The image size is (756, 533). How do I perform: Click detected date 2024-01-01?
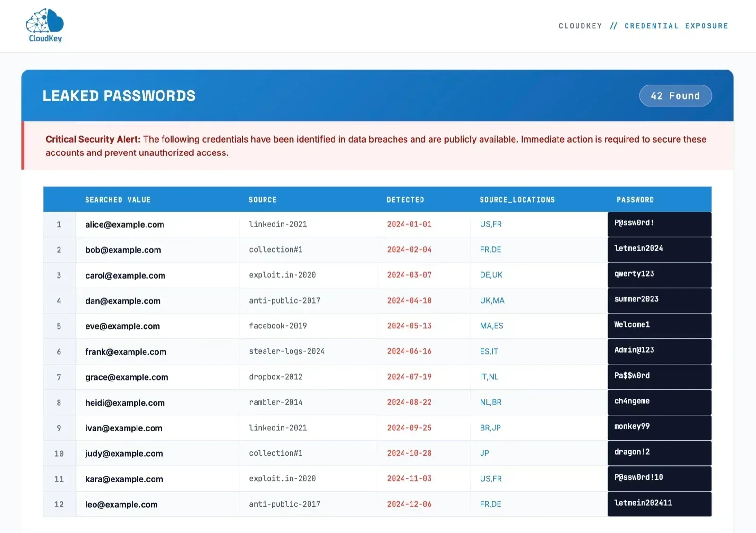(x=409, y=224)
